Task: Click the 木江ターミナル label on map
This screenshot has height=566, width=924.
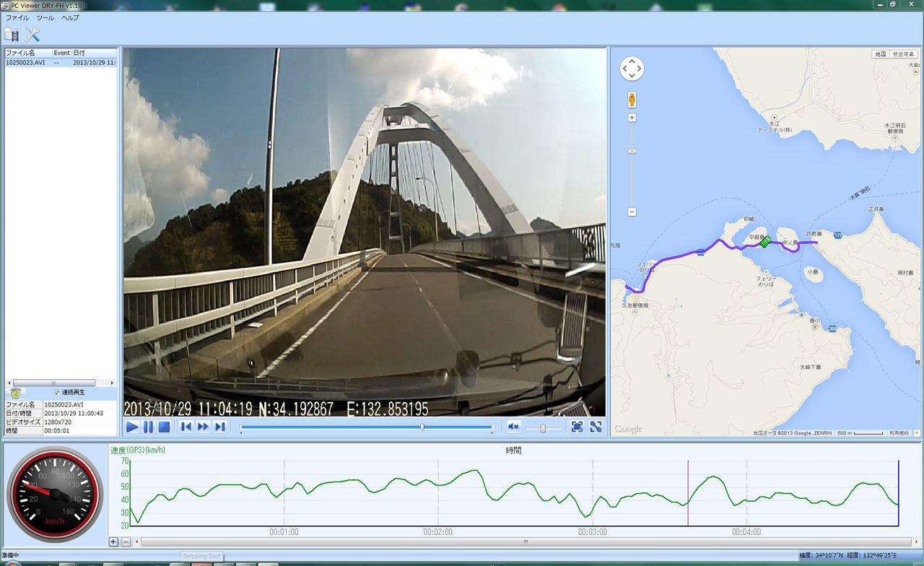Action: click(x=773, y=129)
